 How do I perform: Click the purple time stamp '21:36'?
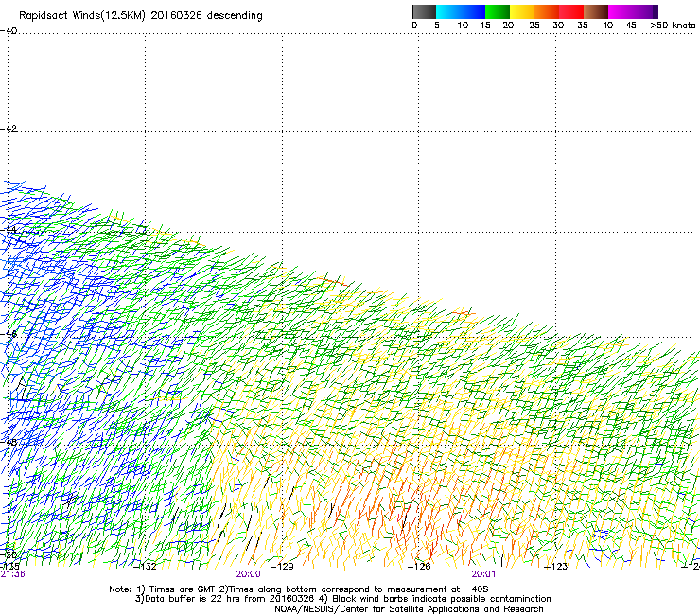pos(12,574)
